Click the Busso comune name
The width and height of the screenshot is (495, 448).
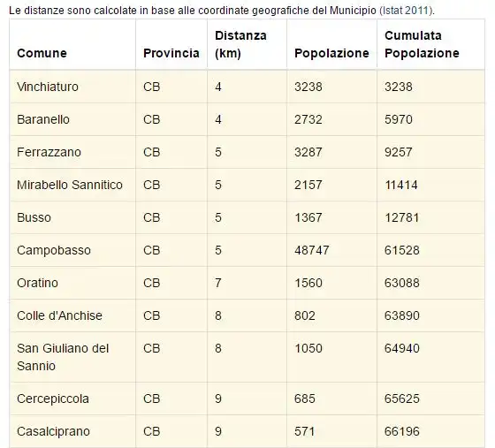(34, 217)
